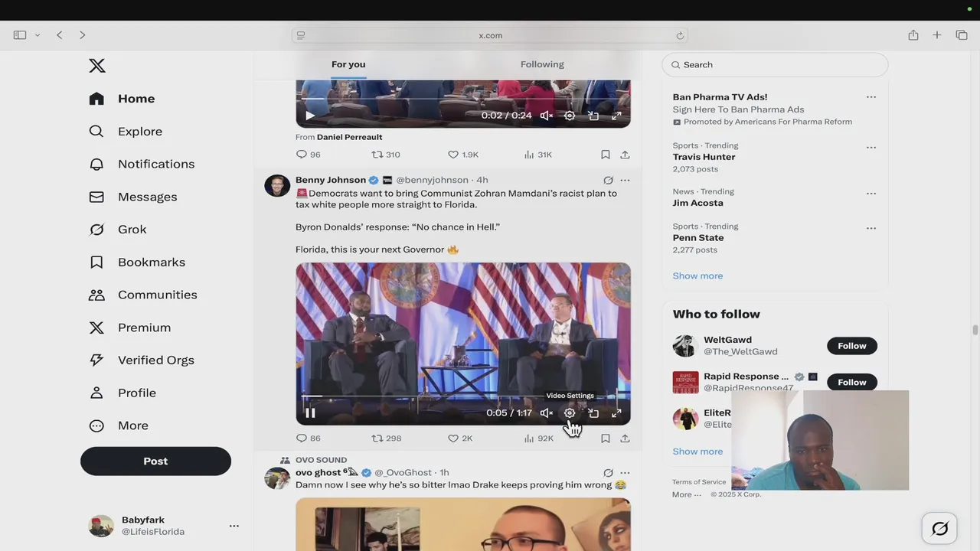Like the post with 1.9K likes

coord(463,155)
